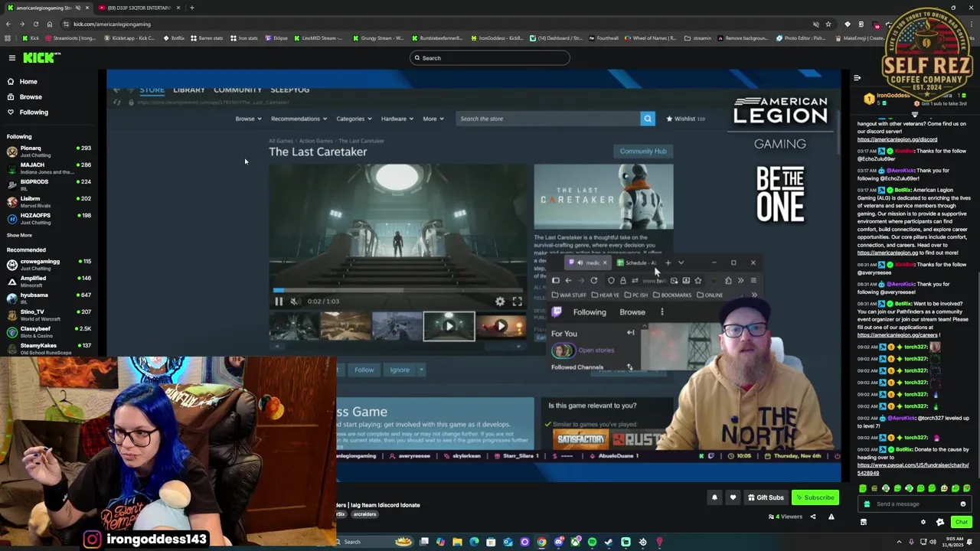Pause the Steam trailer in stream
The width and height of the screenshot is (980, 551).
click(x=279, y=302)
